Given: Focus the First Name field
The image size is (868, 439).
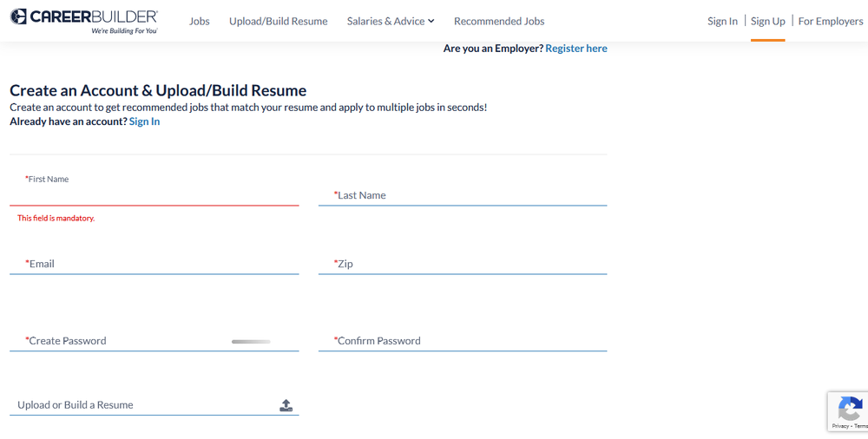Looking at the screenshot, I should point(154,194).
